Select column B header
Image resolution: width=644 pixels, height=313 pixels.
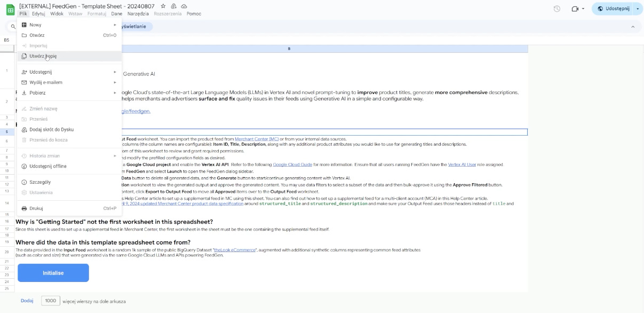289,49
